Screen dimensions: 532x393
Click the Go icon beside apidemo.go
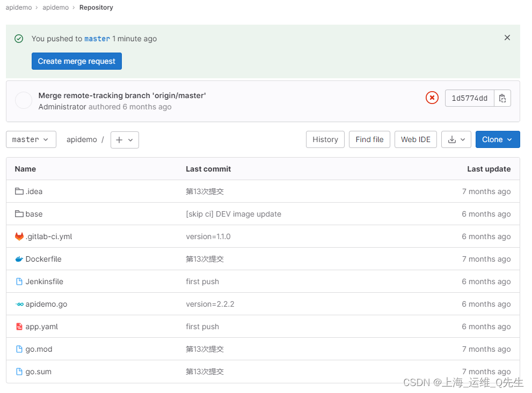(19, 304)
